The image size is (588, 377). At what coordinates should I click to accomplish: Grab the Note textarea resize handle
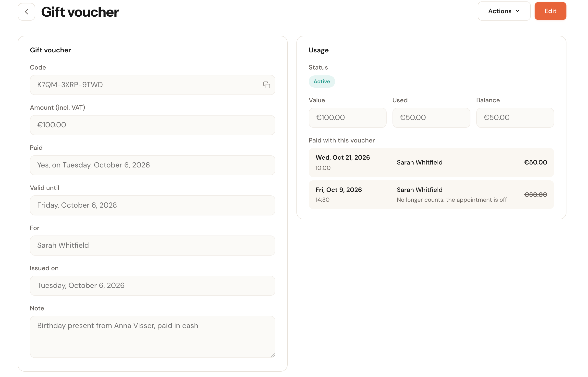tap(273, 355)
